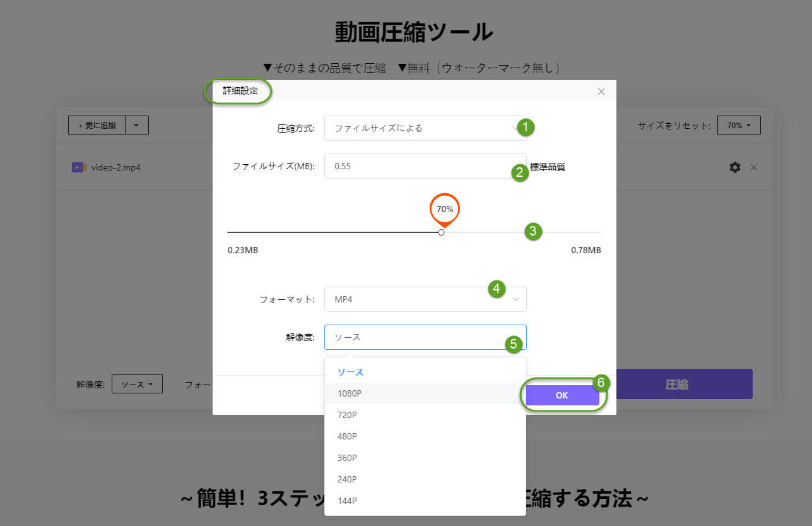The height and width of the screenshot is (526, 812).
Task: Choose 240P resolution option
Action: 348,479
